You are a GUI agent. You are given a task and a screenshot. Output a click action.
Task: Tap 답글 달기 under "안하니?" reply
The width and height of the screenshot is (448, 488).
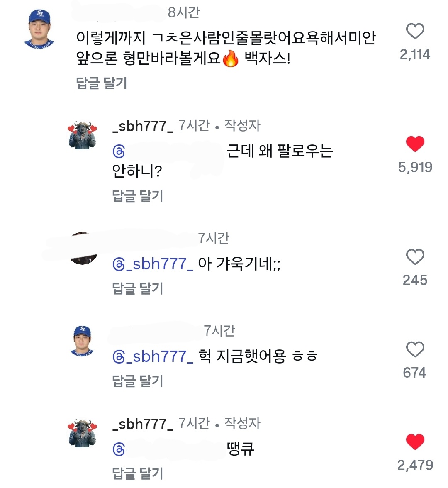tap(137, 196)
